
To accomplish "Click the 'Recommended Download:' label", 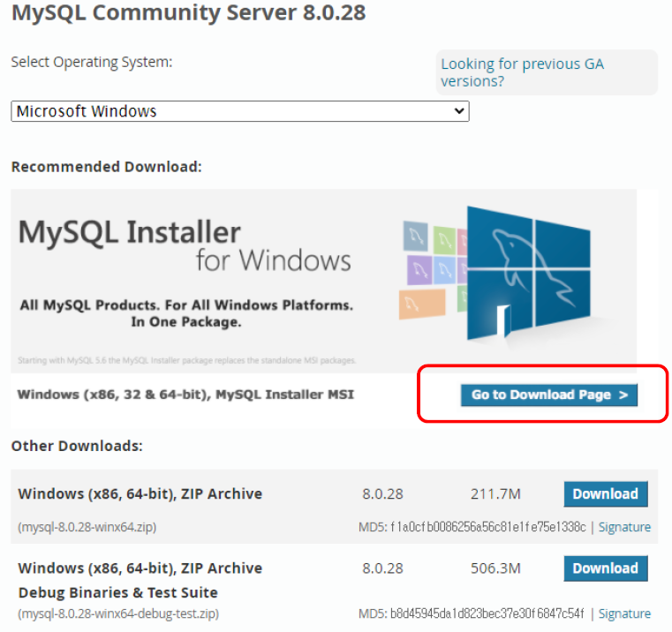I will tap(106, 167).
